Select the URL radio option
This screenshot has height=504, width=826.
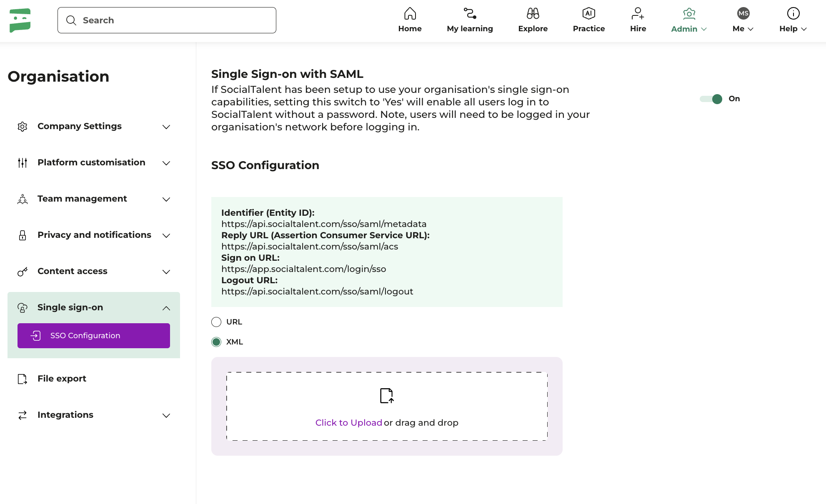click(216, 322)
